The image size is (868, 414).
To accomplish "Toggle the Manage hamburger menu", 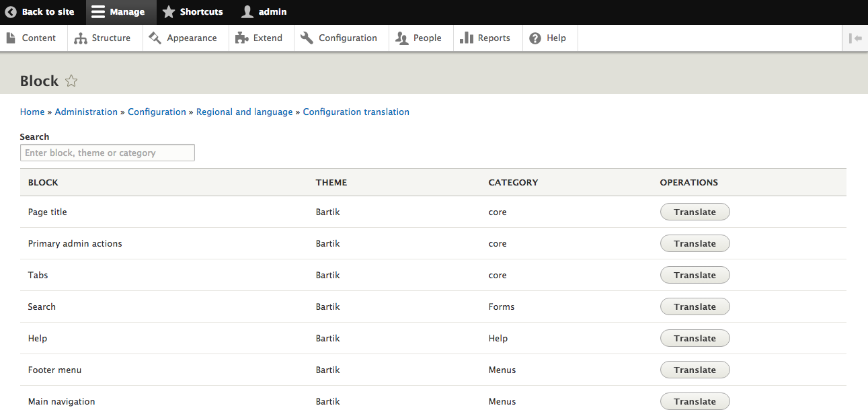I will click(98, 12).
